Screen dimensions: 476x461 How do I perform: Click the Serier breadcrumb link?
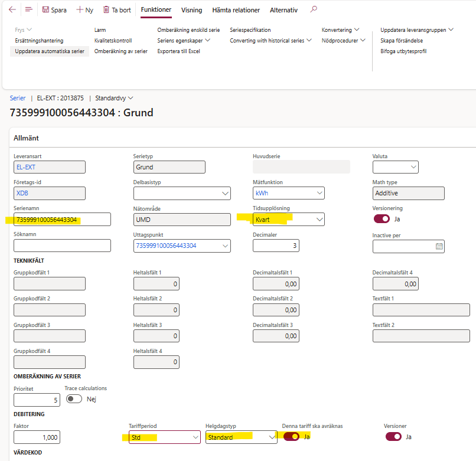(18, 98)
